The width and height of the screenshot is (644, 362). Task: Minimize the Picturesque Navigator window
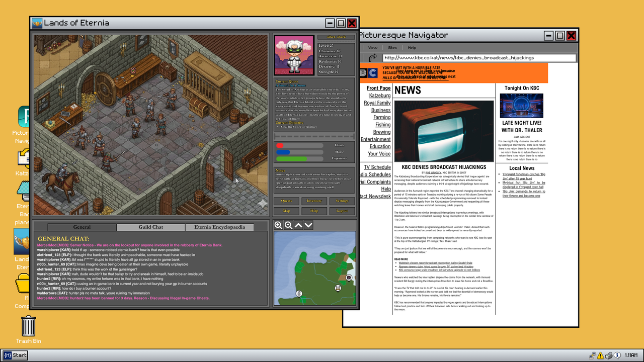click(x=549, y=36)
